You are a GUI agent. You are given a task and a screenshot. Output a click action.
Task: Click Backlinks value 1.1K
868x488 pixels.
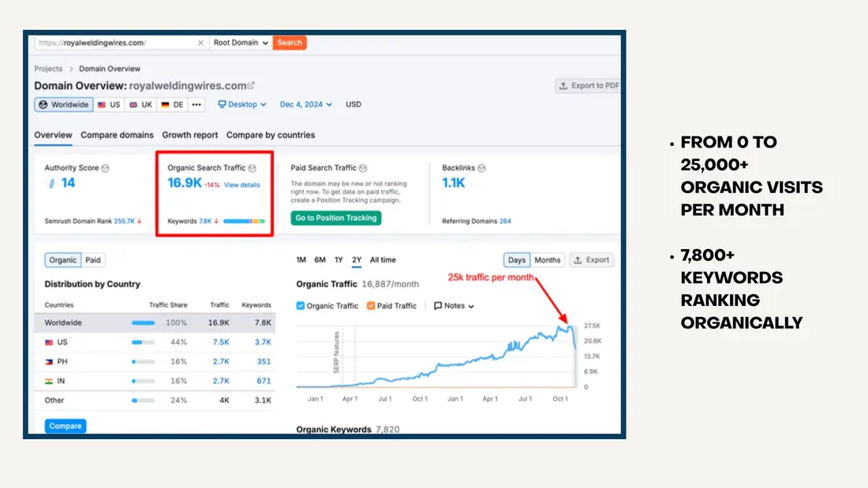coord(454,183)
